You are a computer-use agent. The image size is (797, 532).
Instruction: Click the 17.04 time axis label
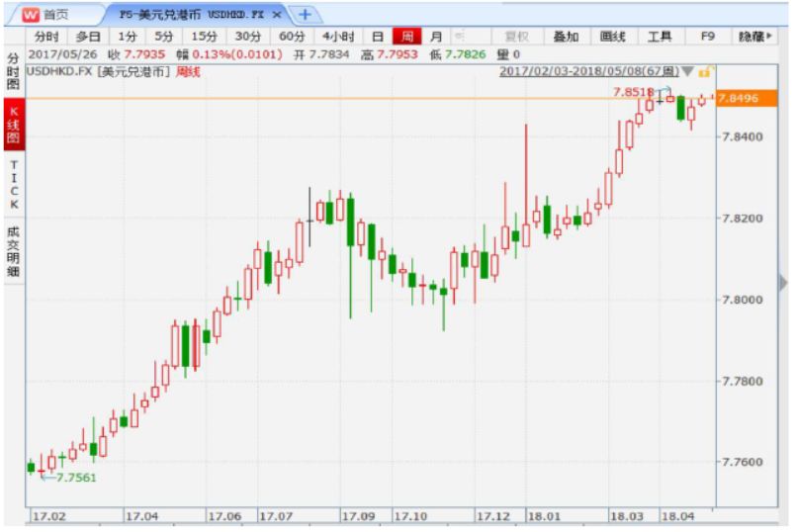click(141, 516)
